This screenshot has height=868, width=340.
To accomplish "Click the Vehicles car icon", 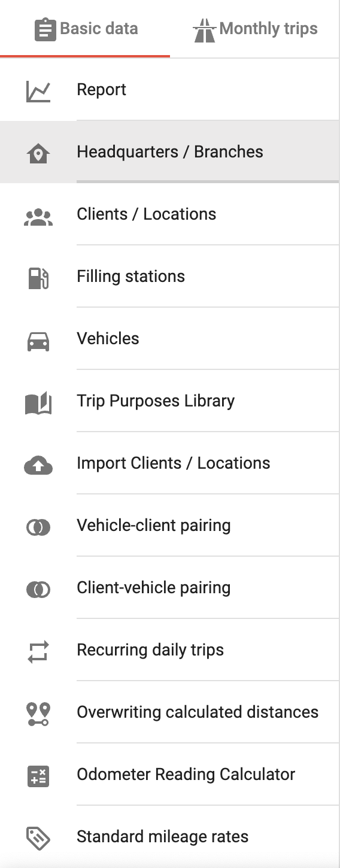I will coord(38,341).
